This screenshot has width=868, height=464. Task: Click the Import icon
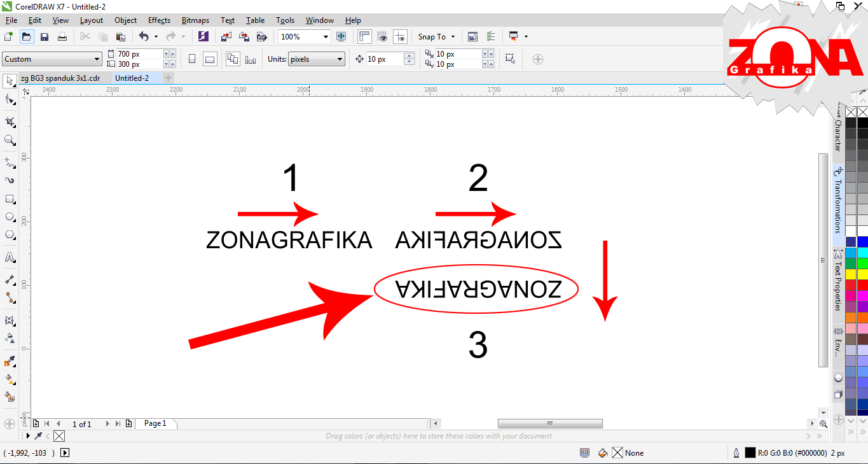coord(226,36)
